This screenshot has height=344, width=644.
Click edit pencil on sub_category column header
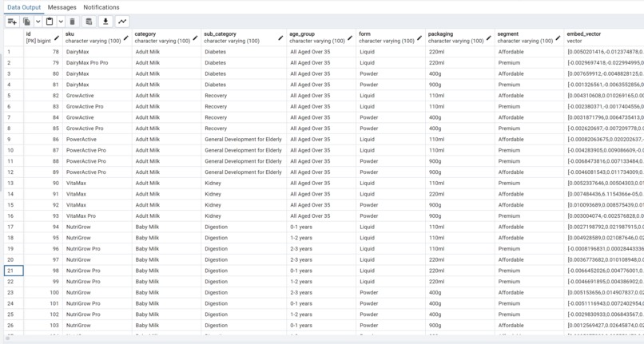(280, 38)
